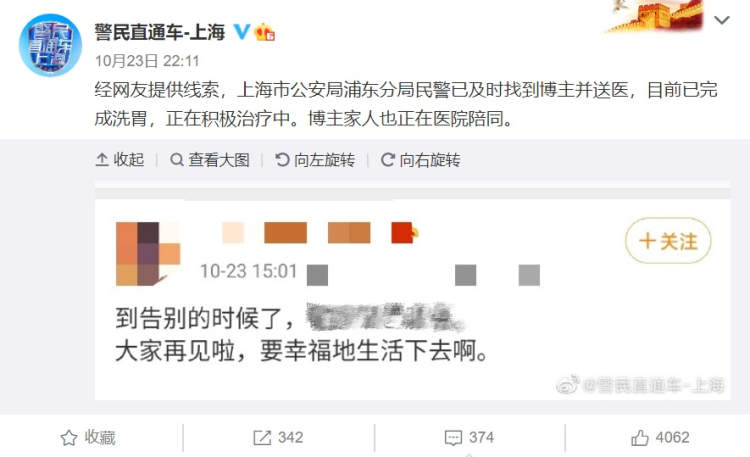Follow the blogger with +关注 button
The width and height of the screenshot is (750, 457).
[668, 241]
